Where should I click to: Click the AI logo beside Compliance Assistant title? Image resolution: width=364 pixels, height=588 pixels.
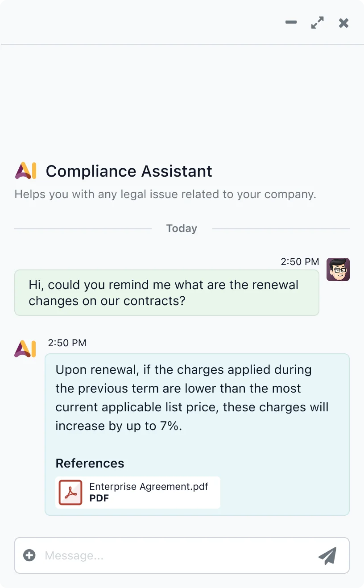[x=25, y=171]
